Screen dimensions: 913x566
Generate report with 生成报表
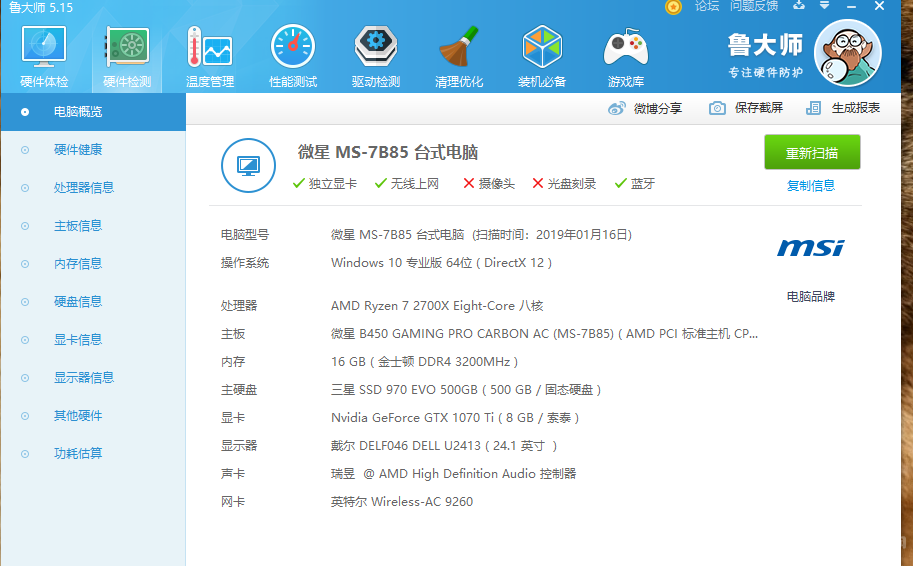click(843, 108)
